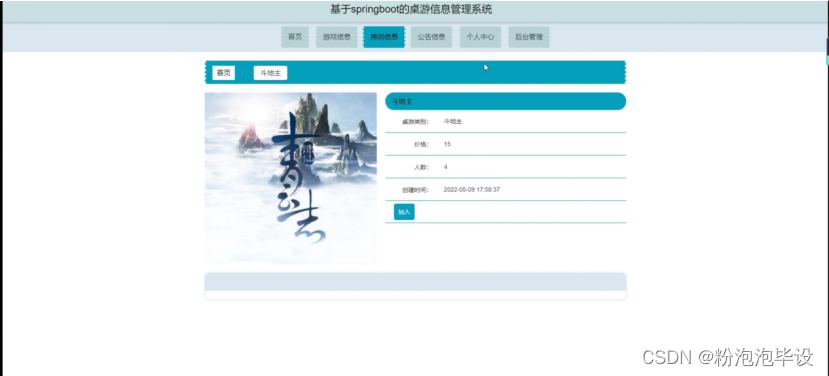Select the highlighted 房间信息 tab
Viewport: 829px width, 376px height.
[x=384, y=37]
